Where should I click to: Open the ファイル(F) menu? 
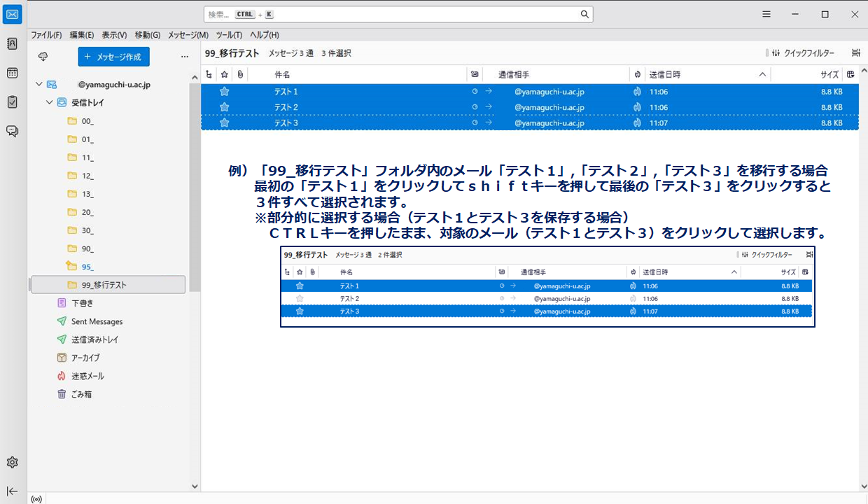click(x=46, y=35)
